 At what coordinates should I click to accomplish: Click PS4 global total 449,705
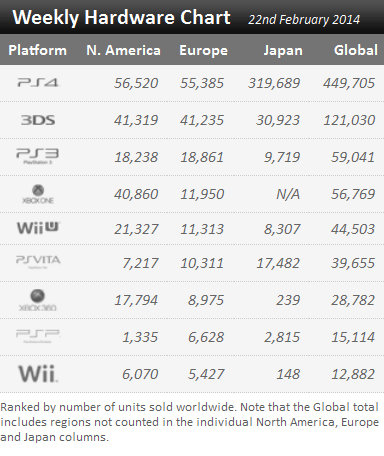(349, 83)
